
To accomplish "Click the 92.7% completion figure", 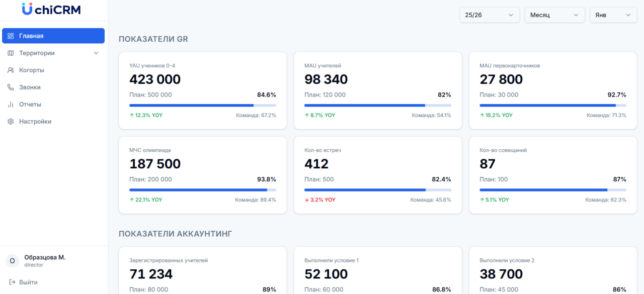I will coord(617,94).
